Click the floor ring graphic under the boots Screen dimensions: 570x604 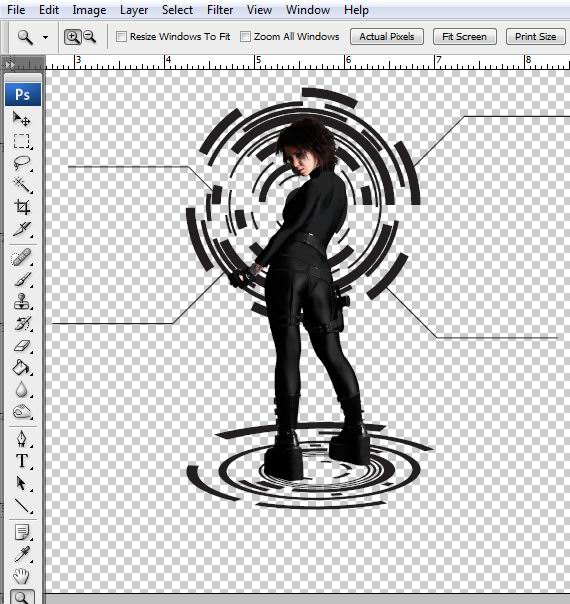tap(310, 464)
